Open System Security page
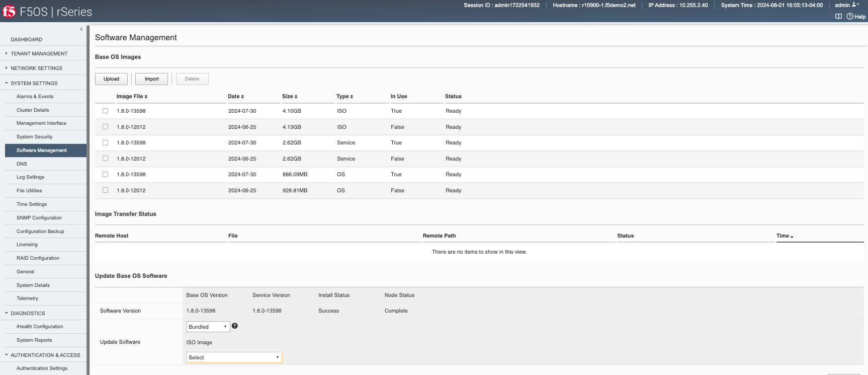868x375 pixels. [34, 136]
